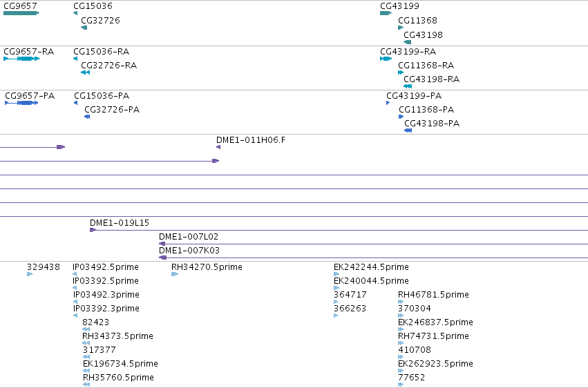588x388 pixels.
Task: Select the 329438 EST glyph
Action: click(30, 275)
